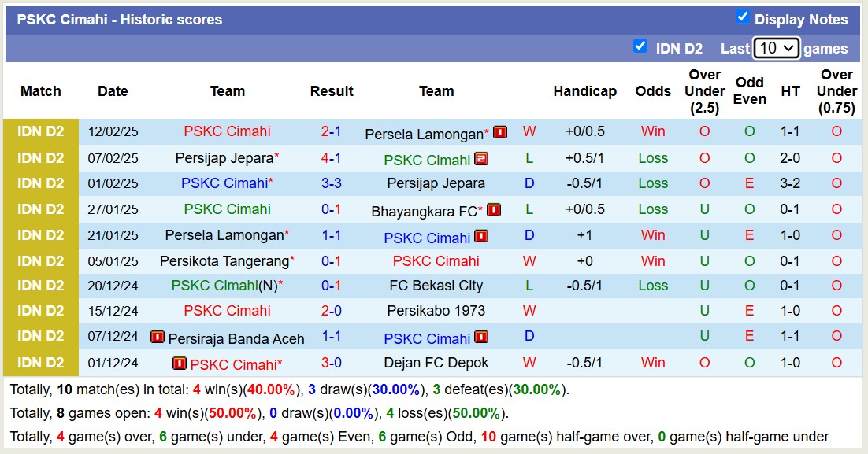This screenshot has height=454, width=868.
Task: Click red card icon in the 01/12/24 row
Action: coord(180,364)
